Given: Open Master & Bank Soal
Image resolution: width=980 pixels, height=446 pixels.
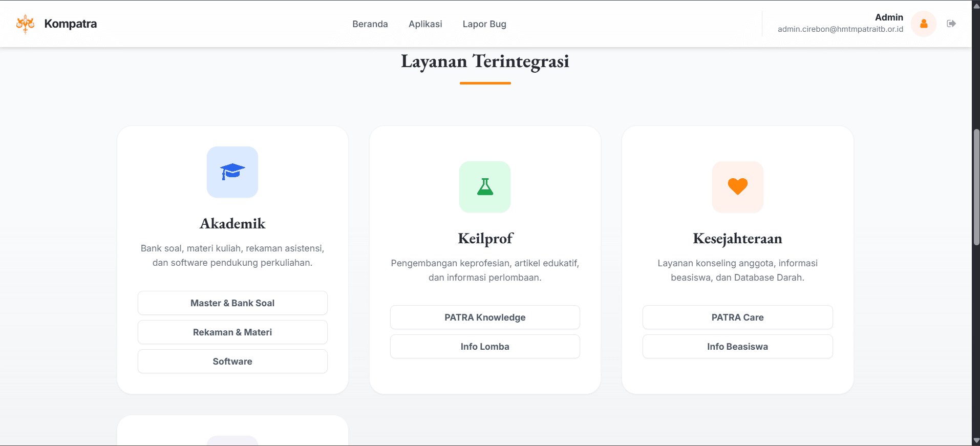Looking at the screenshot, I should pyautogui.click(x=232, y=303).
